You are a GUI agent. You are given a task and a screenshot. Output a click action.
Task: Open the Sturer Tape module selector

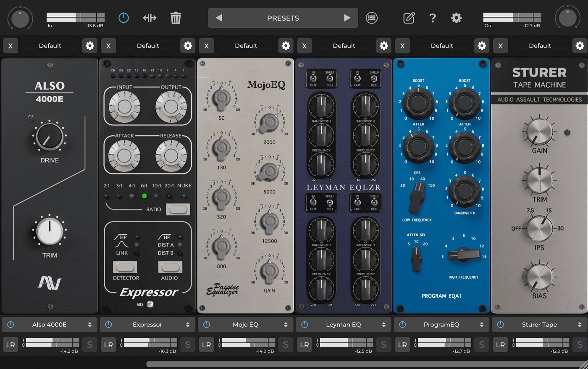[x=539, y=324]
